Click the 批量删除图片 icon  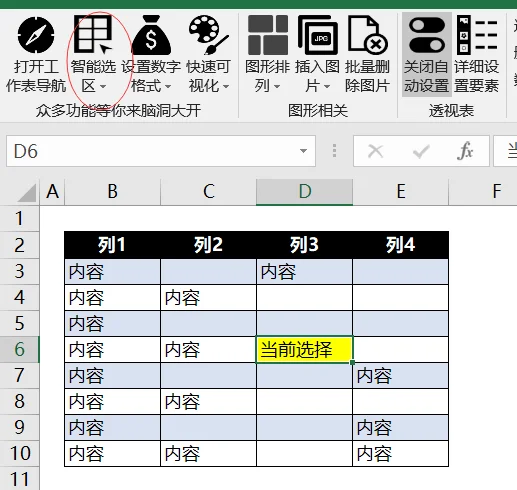tap(368, 35)
